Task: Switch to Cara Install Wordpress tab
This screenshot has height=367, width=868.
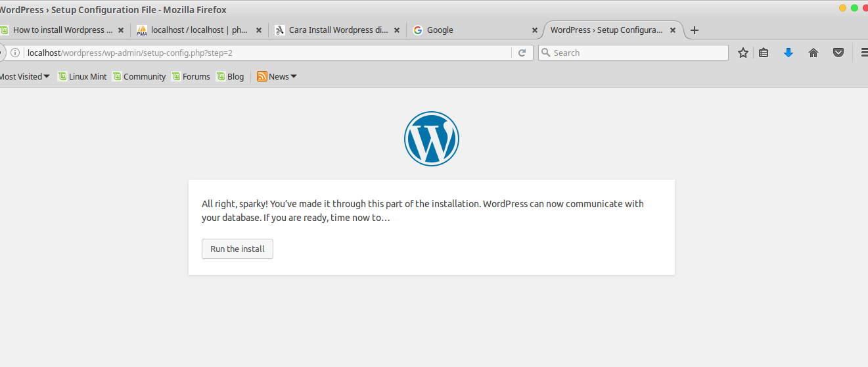Action: tap(337, 30)
